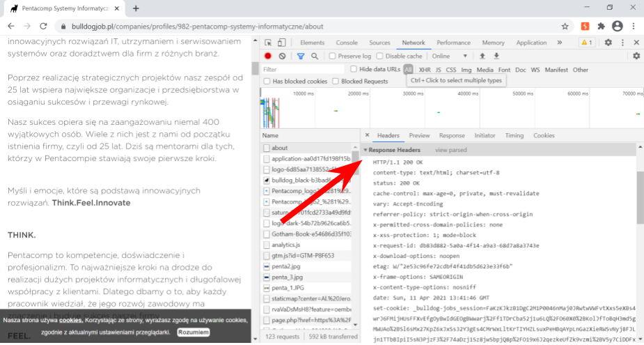Enable the Preserve log checkbox
The height and width of the screenshot is (345, 644).
332,56
